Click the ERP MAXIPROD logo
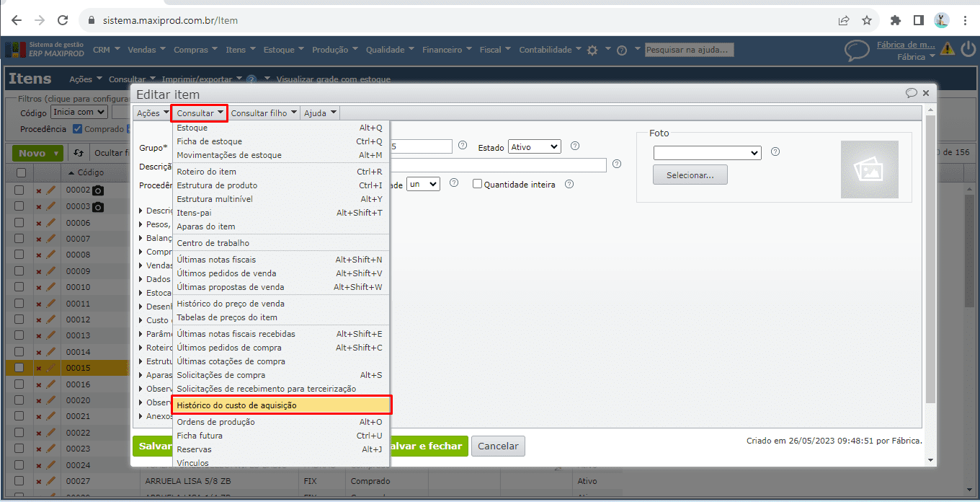980x502 pixels. [x=44, y=50]
